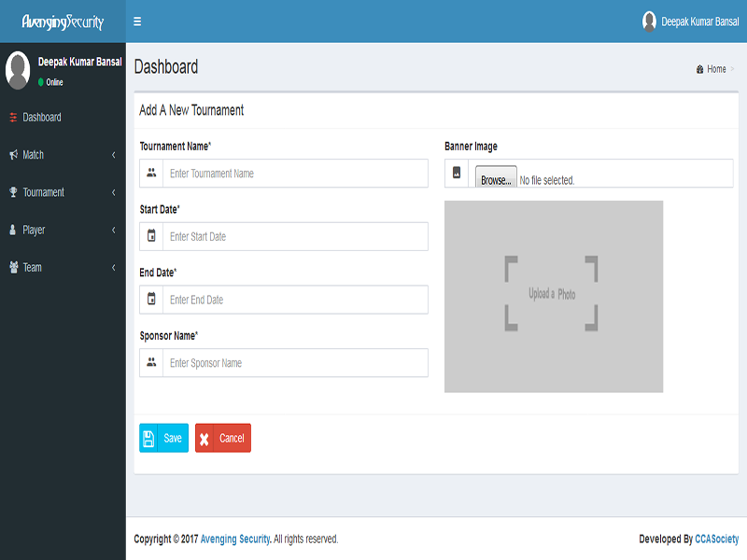Click the Start Date label
This screenshot has height=560, width=747.
pyautogui.click(x=160, y=209)
